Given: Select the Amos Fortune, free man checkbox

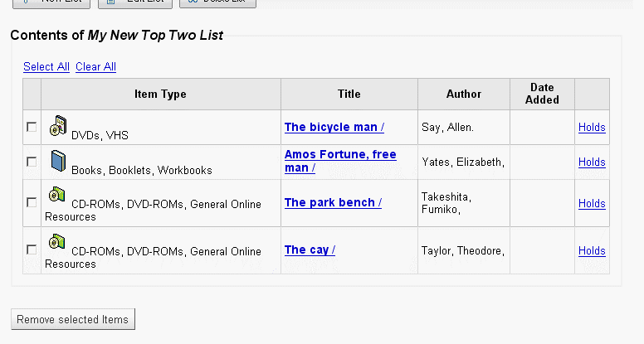Looking at the screenshot, I should [x=32, y=162].
